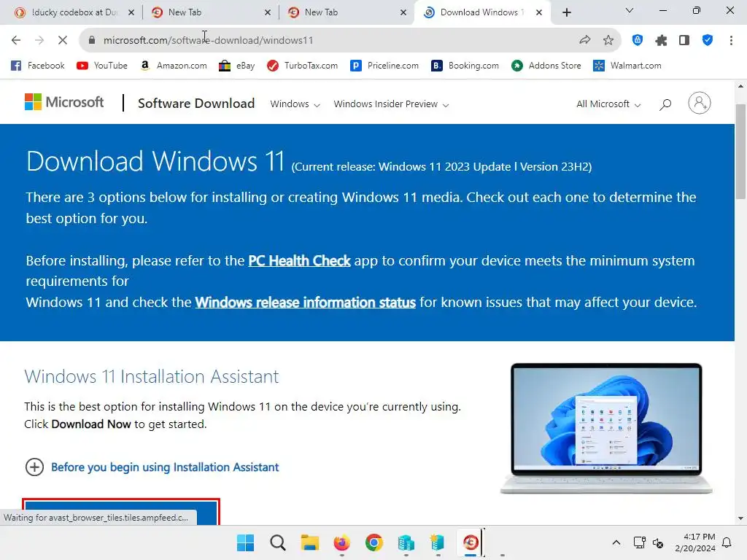Close the Download Windows 11 tab

(x=539, y=13)
